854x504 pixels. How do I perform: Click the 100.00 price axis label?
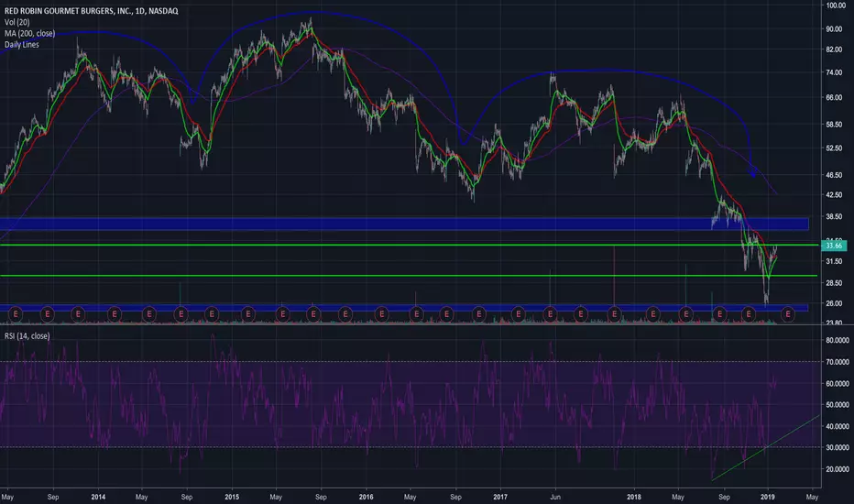click(836, 5)
